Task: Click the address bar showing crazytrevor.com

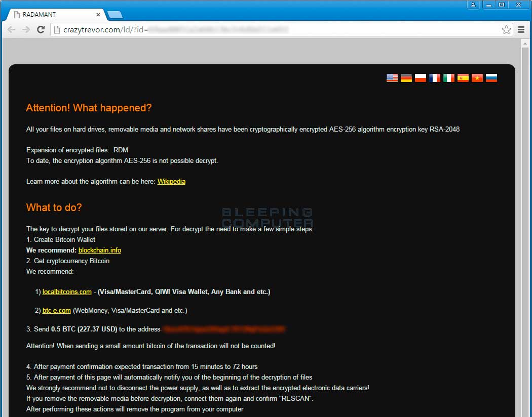Action: [274, 30]
